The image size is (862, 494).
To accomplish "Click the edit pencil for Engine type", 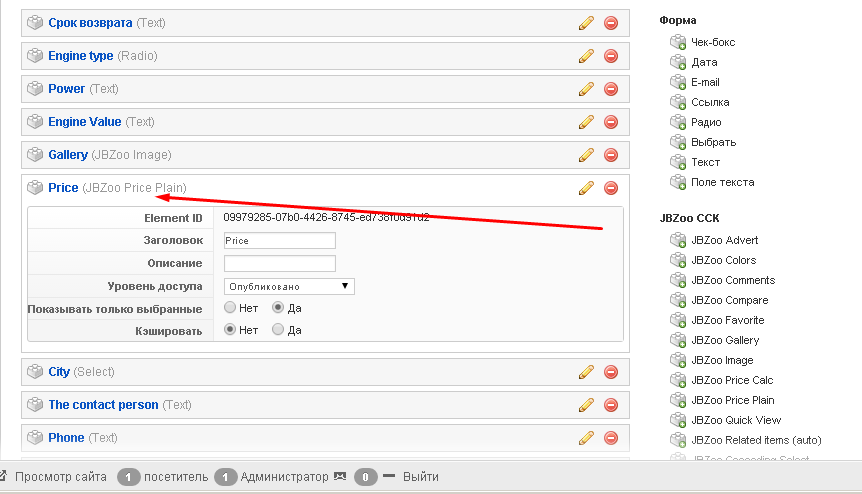I will [586, 56].
